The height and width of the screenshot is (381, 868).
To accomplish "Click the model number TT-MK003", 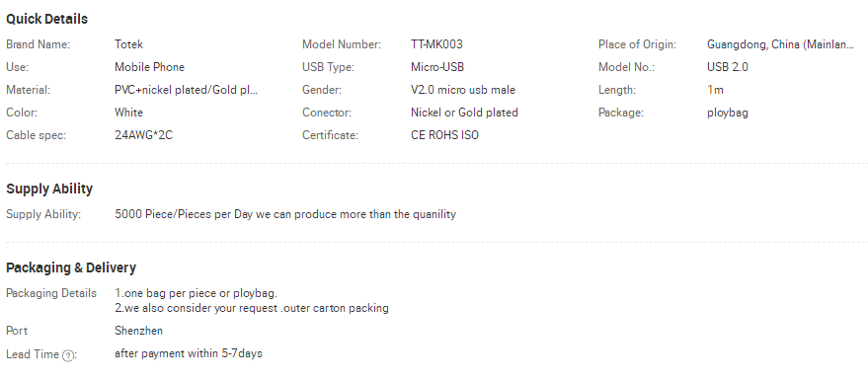I will pos(436,44).
